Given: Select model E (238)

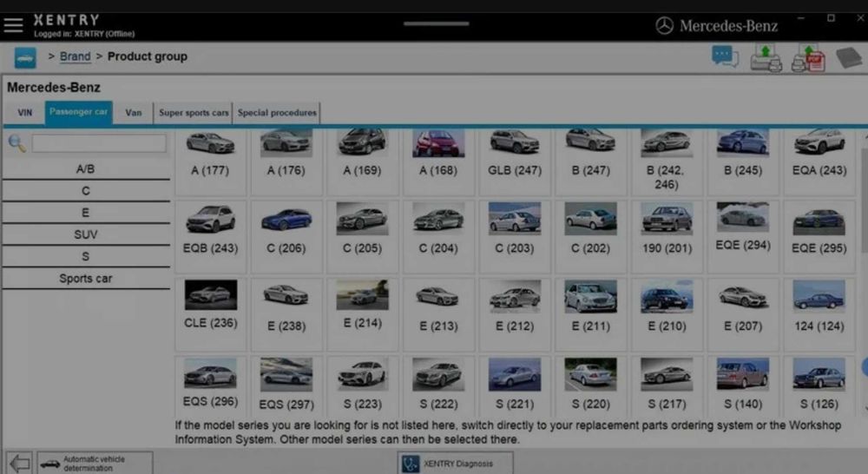Looking at the screenshot, I should [286, 314].
